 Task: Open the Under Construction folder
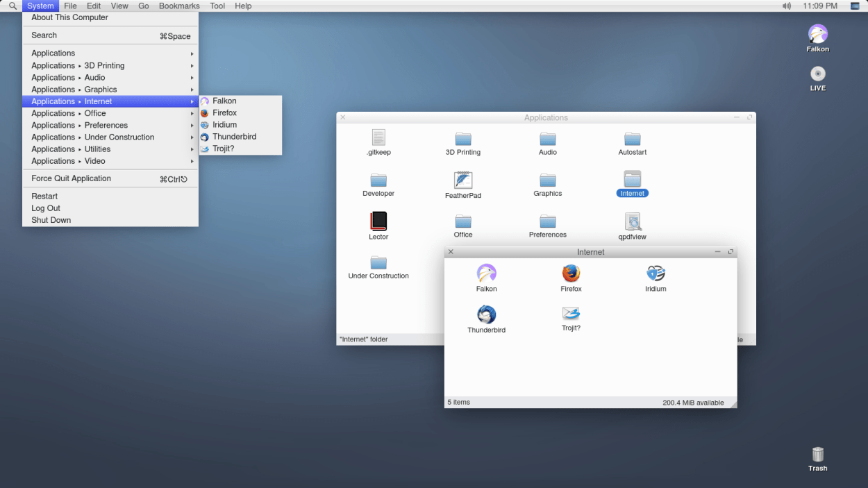click(x=378, y=264)
